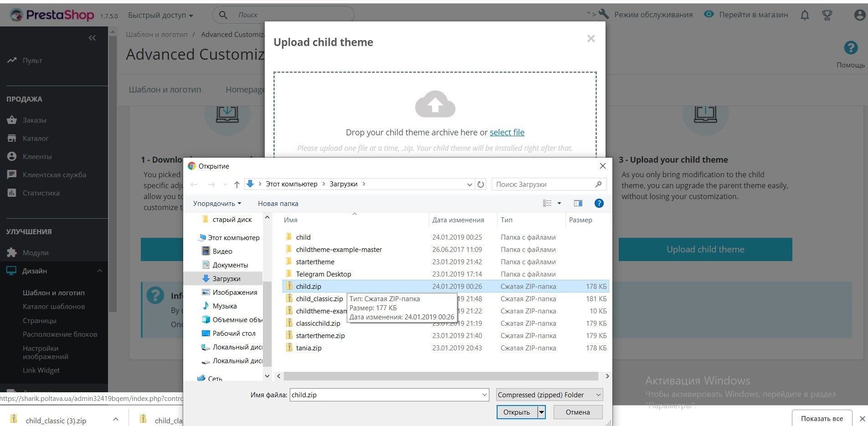868x426 pixels.
Task: Click the select file link
Action: [507, 132]
